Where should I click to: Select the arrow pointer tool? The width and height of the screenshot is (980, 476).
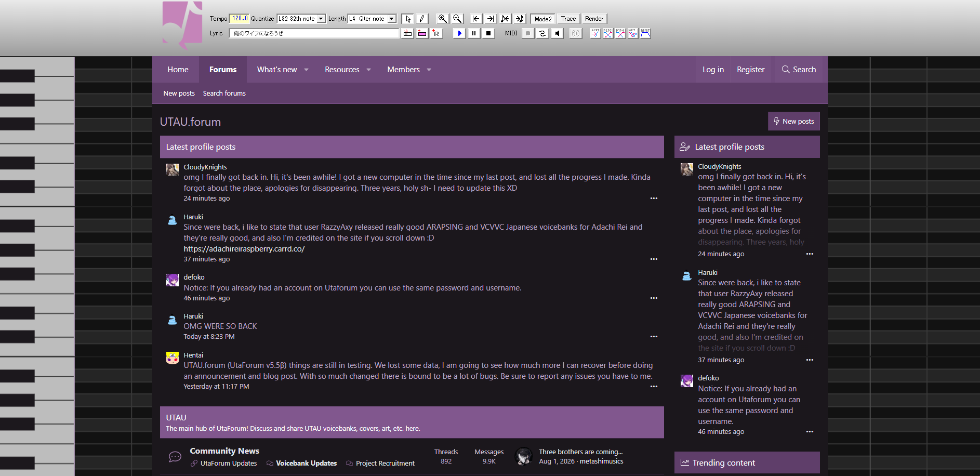point(408,19)
